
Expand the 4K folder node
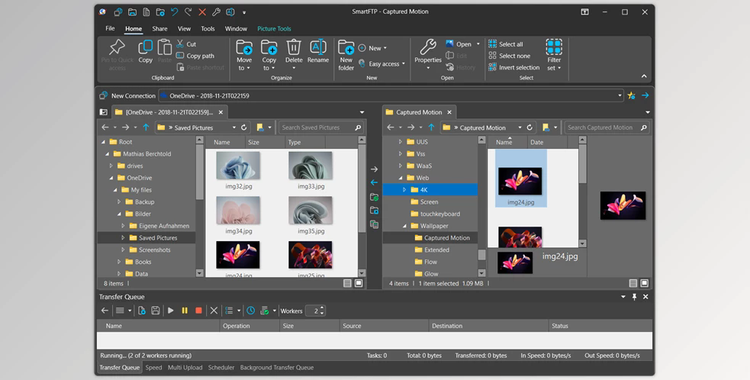[x=404, y=190]
